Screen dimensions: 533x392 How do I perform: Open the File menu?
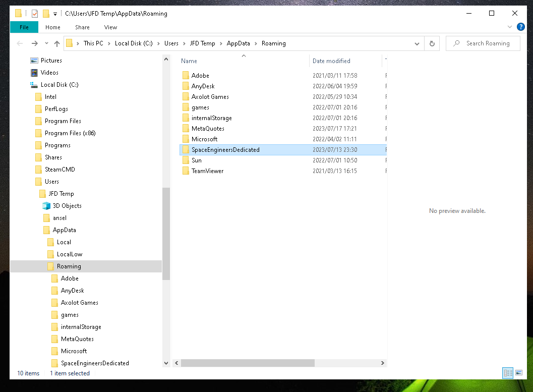click(x=24, y=27)
